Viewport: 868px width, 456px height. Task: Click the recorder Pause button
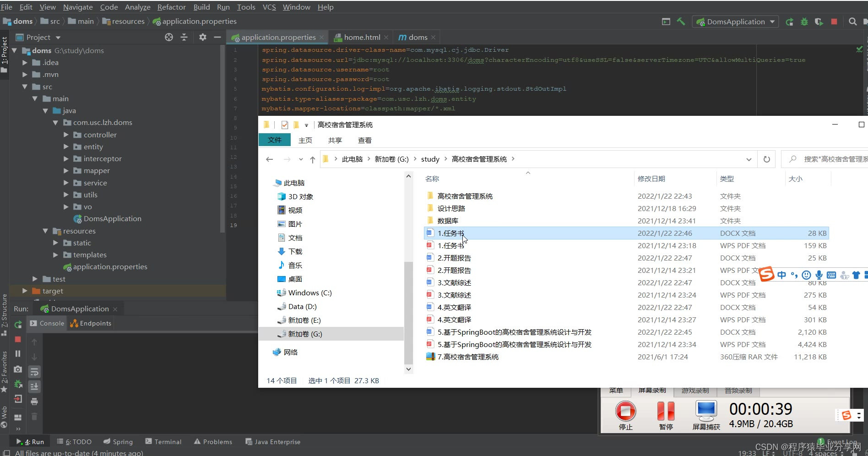tap(666, 411)
